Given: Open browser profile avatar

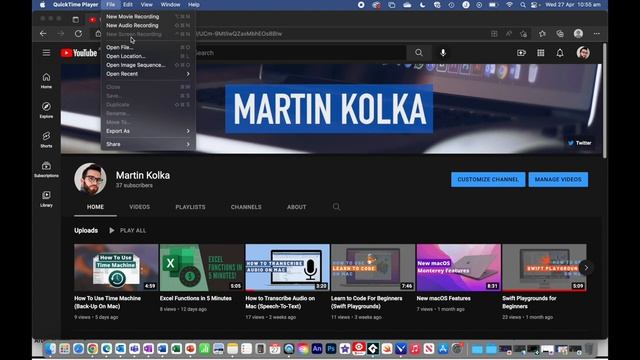Looking at the screenshot, I should [x=578, y=33].
